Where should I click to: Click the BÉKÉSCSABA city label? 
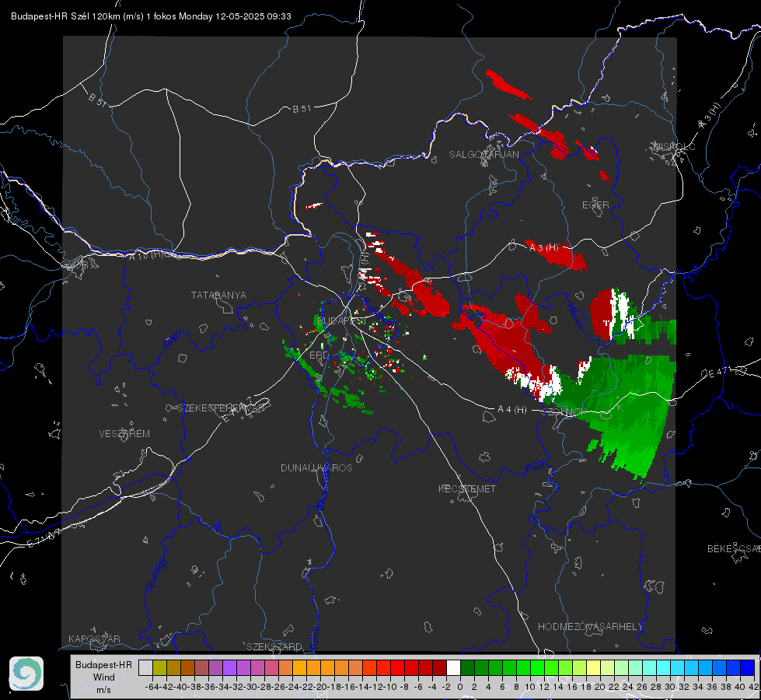(x=734, y=549)
